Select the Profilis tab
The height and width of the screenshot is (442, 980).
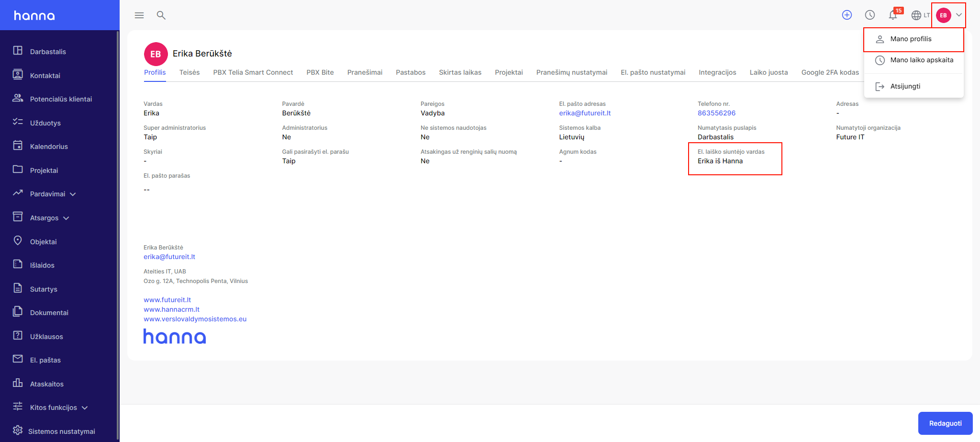[x=155, y=72]
